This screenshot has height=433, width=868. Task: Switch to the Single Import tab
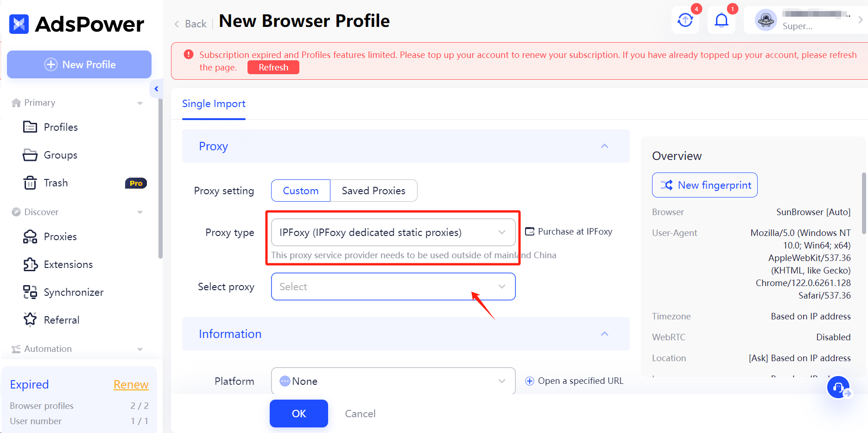(x=214, y=103)
